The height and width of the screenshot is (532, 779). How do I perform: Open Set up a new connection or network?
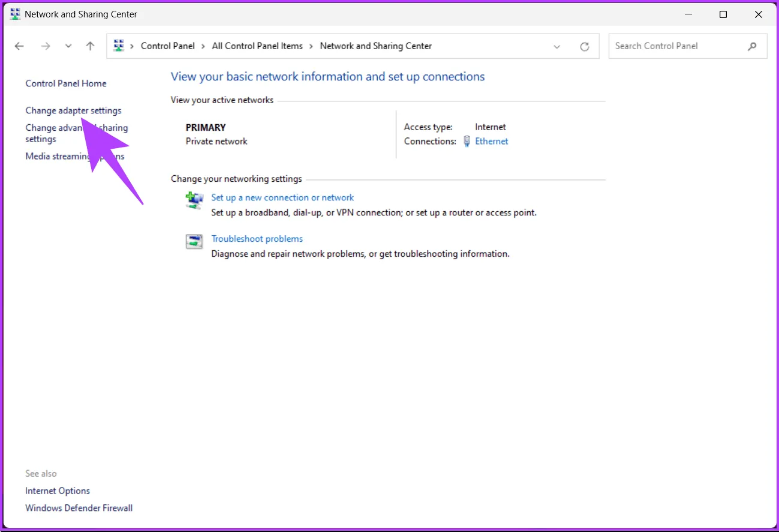point(282,197)
